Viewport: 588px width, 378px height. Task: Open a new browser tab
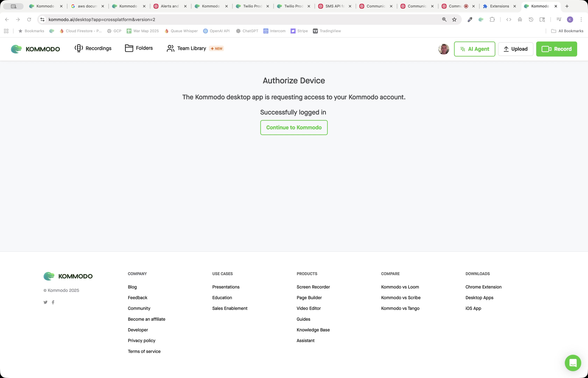567,6
